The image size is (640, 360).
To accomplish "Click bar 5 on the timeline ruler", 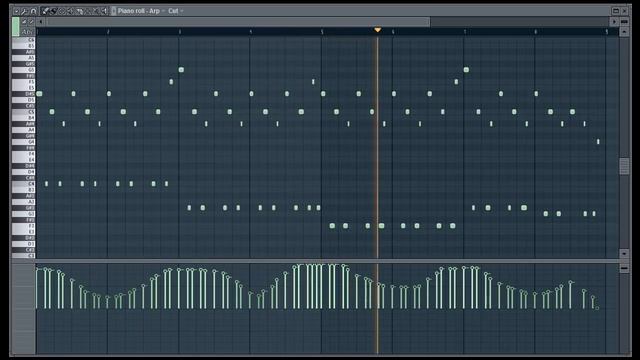I will pos(322,31).
